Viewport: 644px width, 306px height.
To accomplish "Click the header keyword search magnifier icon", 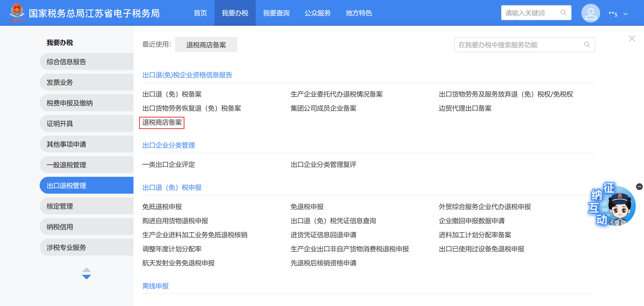I will tap(563, 13).
